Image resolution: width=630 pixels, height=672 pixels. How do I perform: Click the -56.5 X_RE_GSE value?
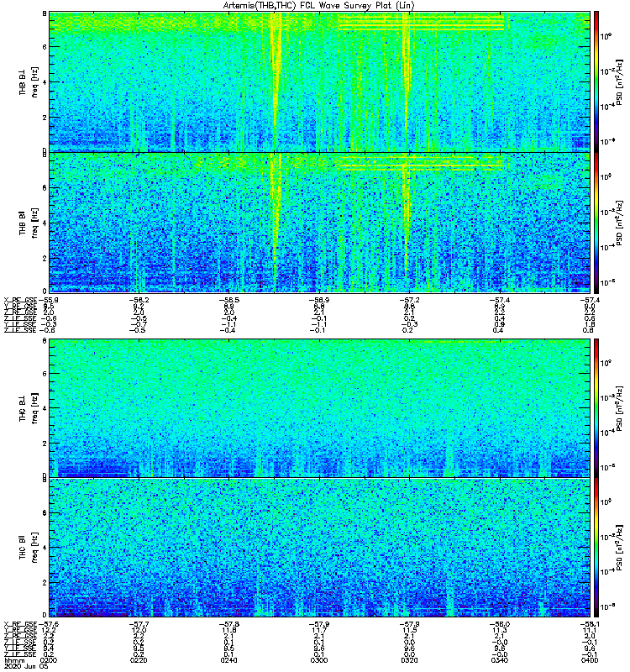(x=228, y=300)
